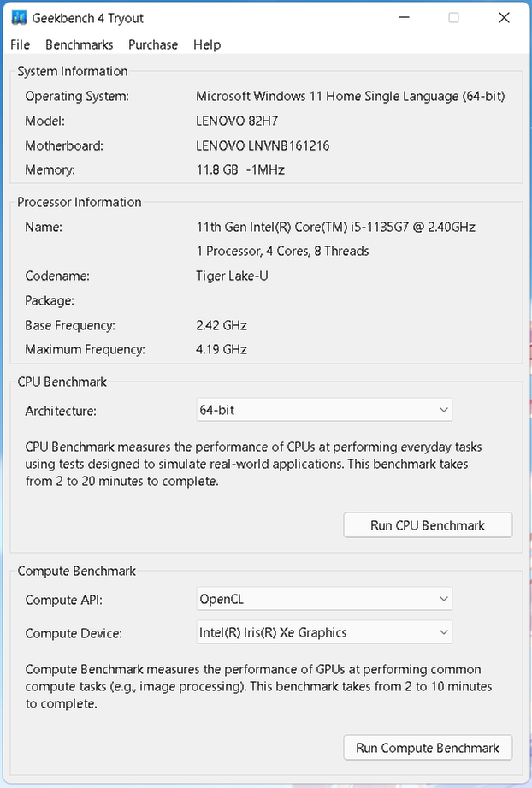532x788 pixels.
Task: Click the disabled maximize window button
Action: tap(453, 18)
